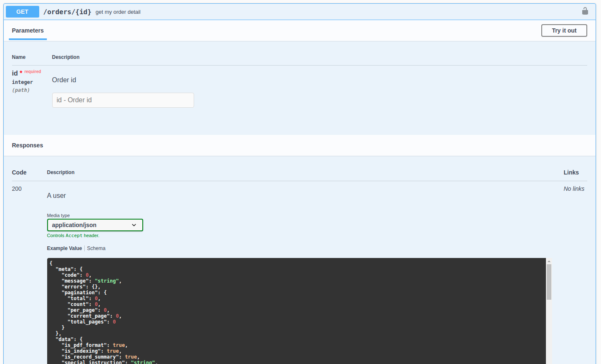Click the Code column header
This screenshot has height=364, width=601.
pyautogui.click(x=19, y=172)
